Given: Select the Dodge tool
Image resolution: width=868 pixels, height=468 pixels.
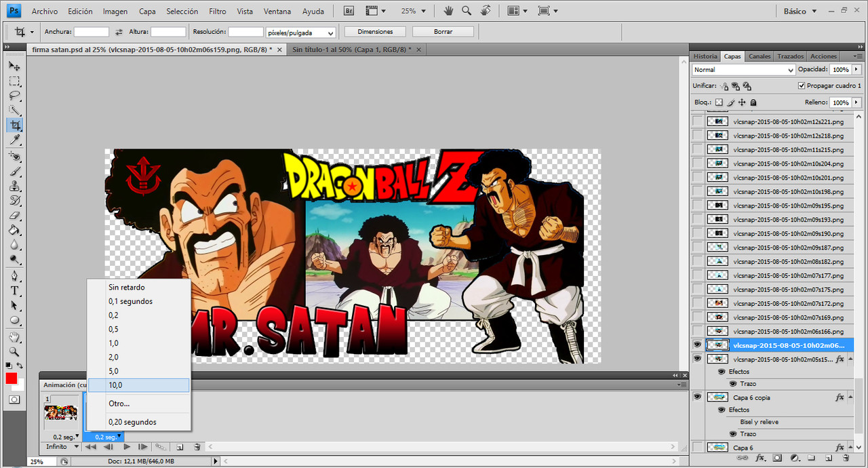Looking at the screenshot, I should pos(14,259).
